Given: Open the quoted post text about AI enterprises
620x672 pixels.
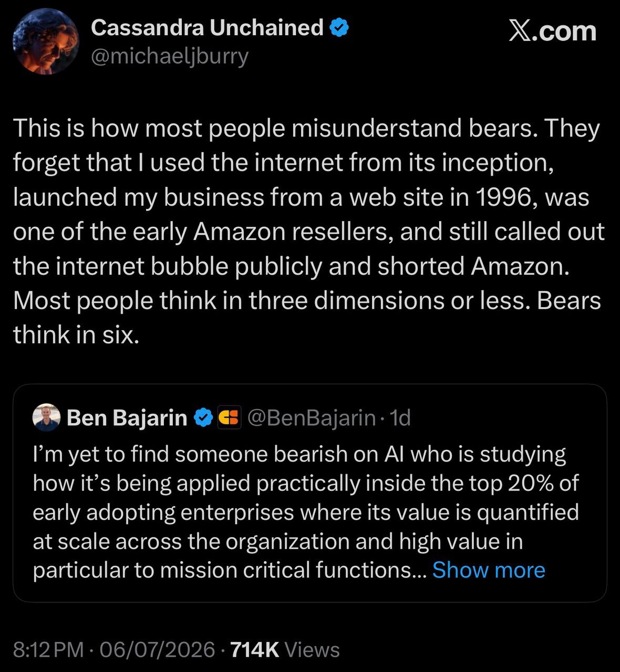Looking at the screenshot, I should tap(306, 512).
